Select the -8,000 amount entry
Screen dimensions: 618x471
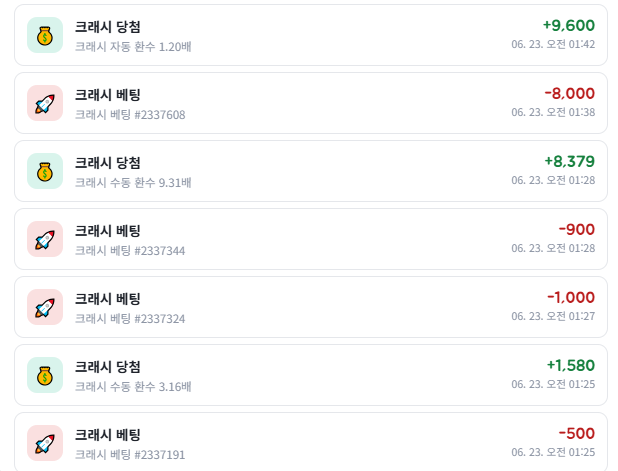[570, 94]
